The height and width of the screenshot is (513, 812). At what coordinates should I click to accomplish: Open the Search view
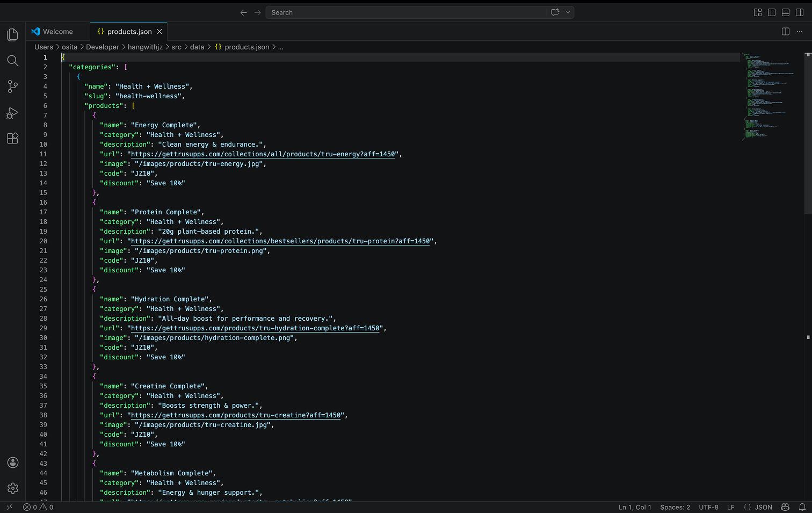12,61
